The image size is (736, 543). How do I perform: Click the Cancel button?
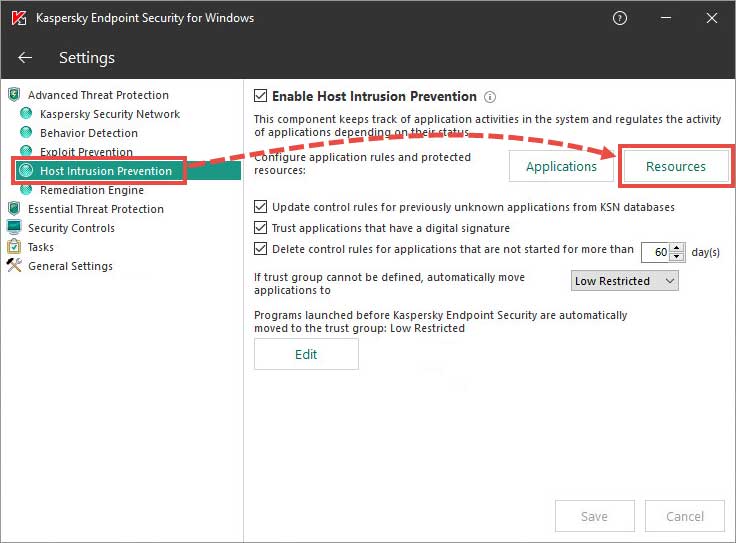point(685,516)
